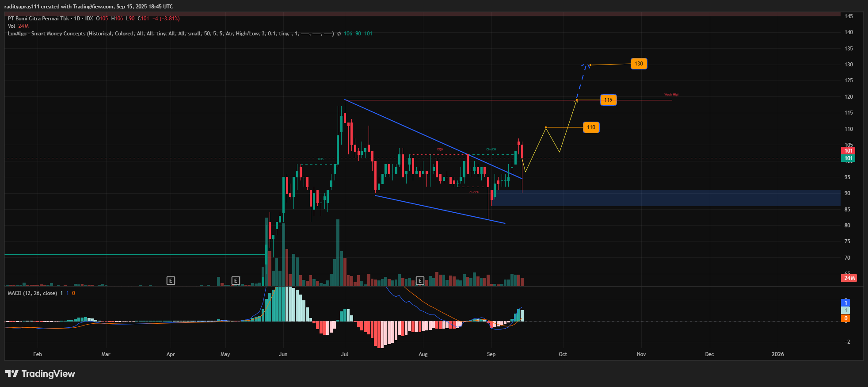Click the earnings E marker near Aug
Image resolution: width=868 pixels, height=387 pixels.
tap(420, 280)
